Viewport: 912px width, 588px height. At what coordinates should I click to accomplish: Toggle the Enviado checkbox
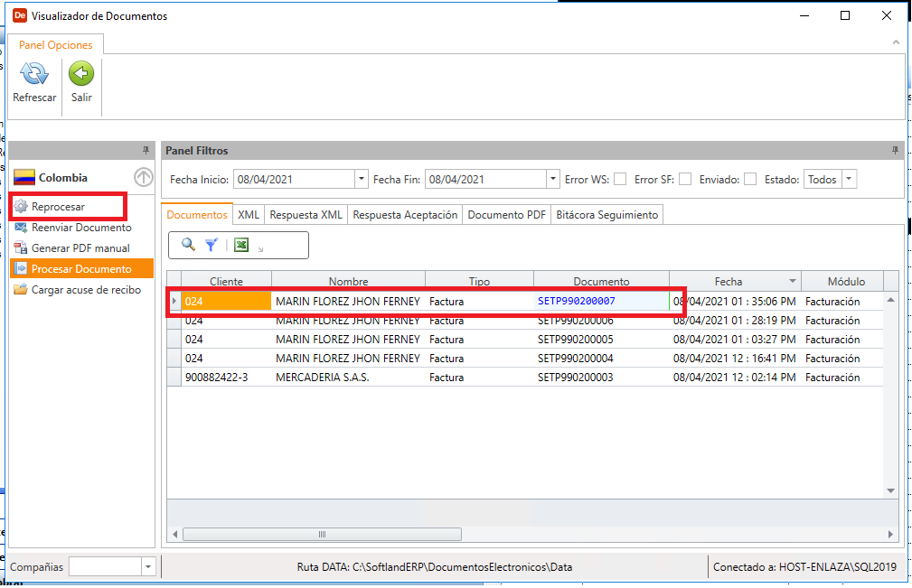click(x=750, y=179)
